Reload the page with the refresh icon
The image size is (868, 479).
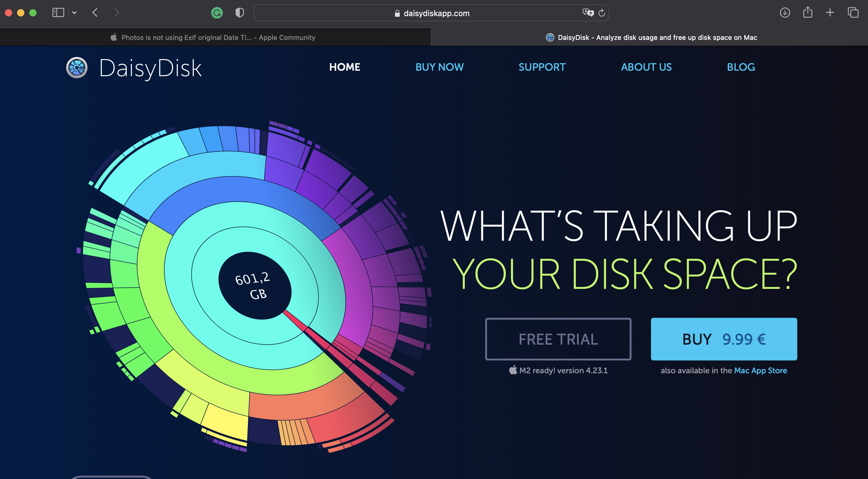coord(601,13)
